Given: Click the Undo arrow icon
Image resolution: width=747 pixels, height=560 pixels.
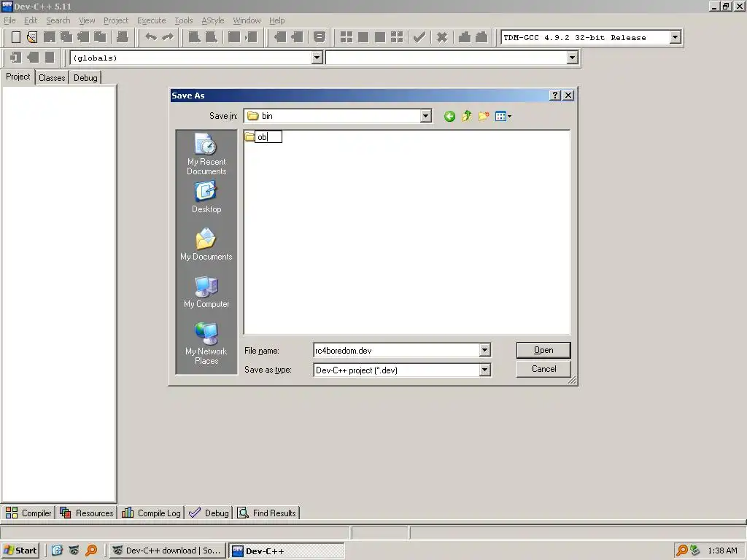Looking at the screenshot, I should pyautogui.click(x=151, y=37).
